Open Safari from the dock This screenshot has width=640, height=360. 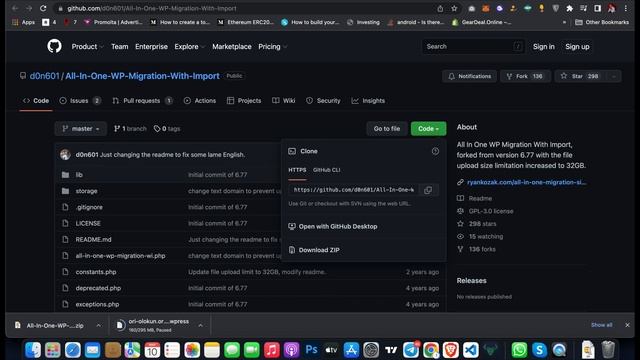(x=73, y=350)
